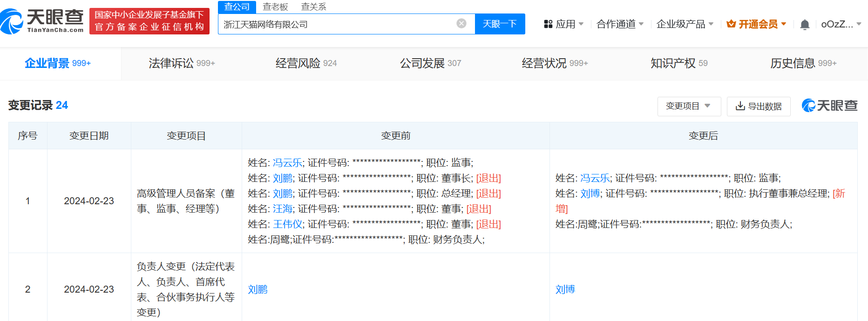This screenshot has height=321, width=868.
Task: Select the 知识产权 tab
Action: [679, 63]
